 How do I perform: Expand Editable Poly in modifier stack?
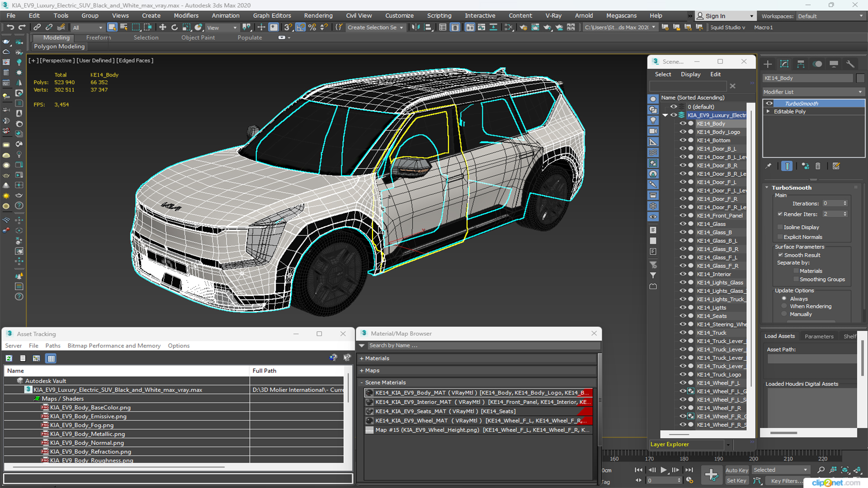(768, 112)
